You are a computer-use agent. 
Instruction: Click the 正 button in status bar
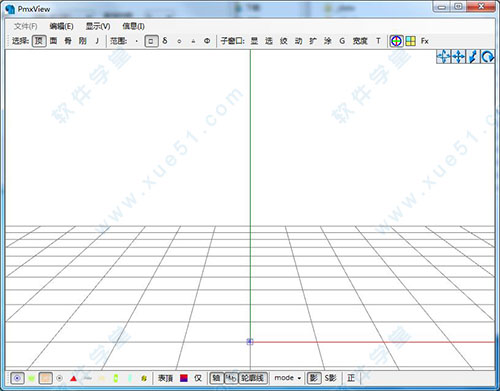point(351,378)
